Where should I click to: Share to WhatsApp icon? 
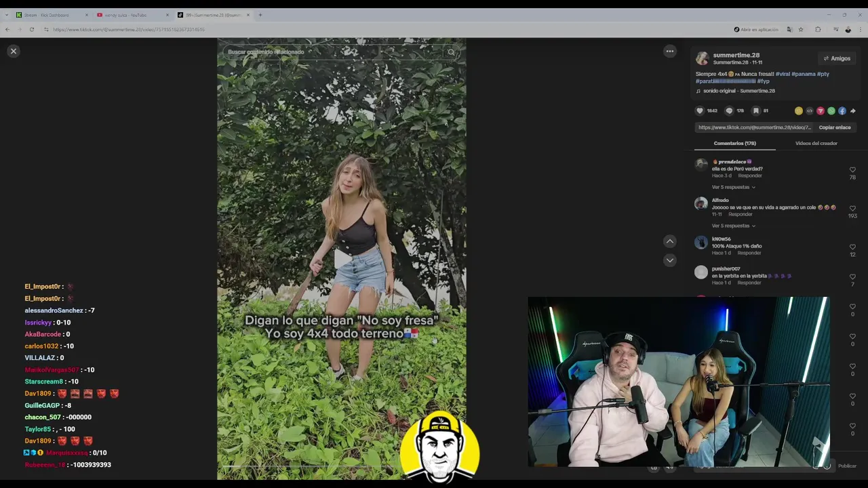pyautogui.click(x=831, y=110)
